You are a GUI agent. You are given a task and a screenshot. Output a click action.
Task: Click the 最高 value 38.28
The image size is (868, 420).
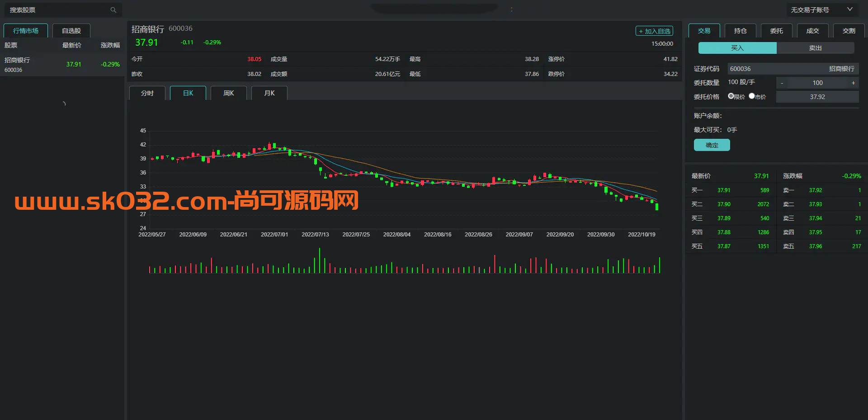tap(532, 59)
